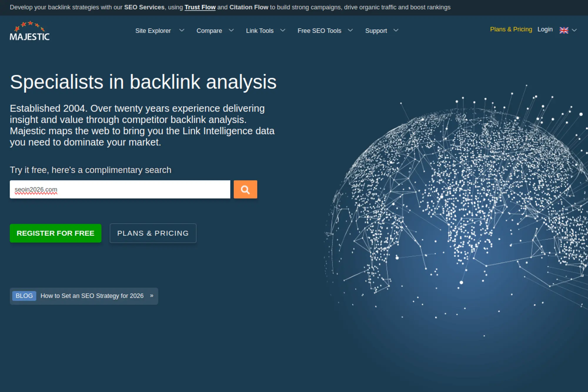This screenshot has height=392, width=588.
Task: Select the Link Tools menu item
Action: [x=260, y=31]
